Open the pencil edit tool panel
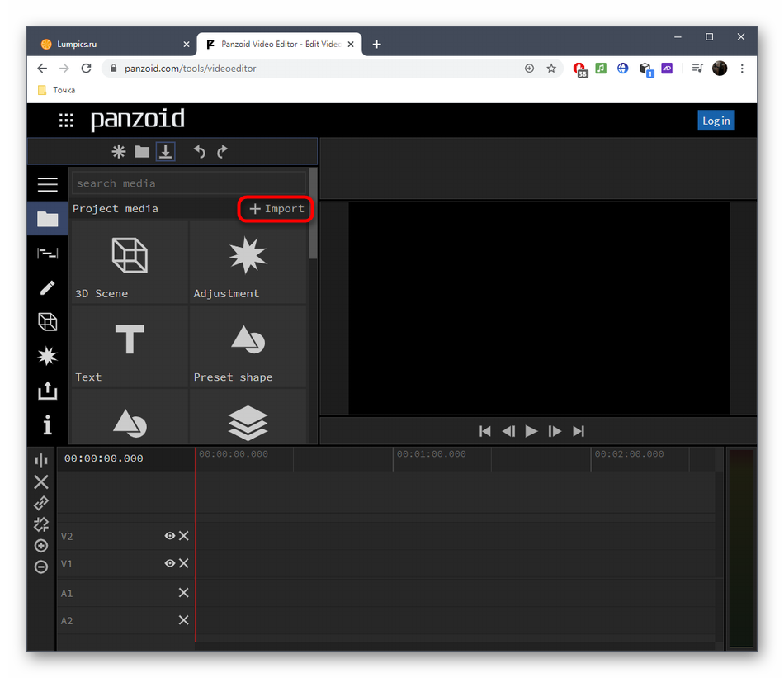 coord(47,287)
